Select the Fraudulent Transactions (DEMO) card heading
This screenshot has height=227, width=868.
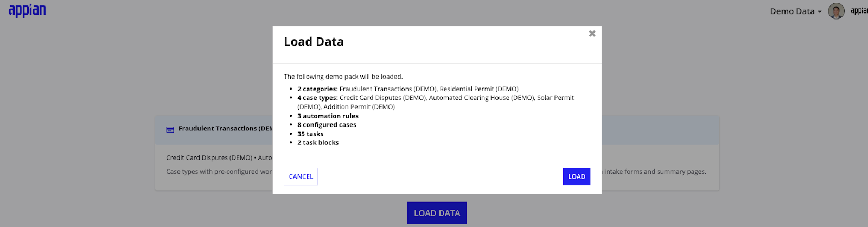226,129
